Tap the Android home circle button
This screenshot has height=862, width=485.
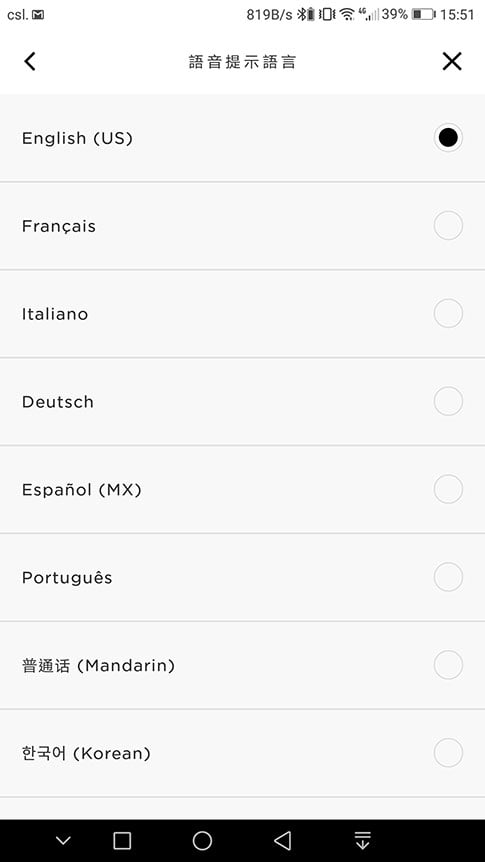click(x=202, y=840)
